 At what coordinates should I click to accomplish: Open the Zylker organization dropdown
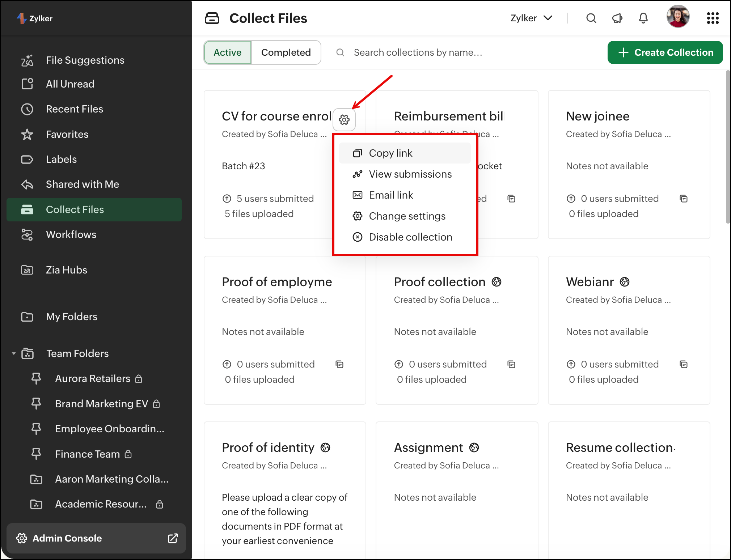[x=531, y=18]
